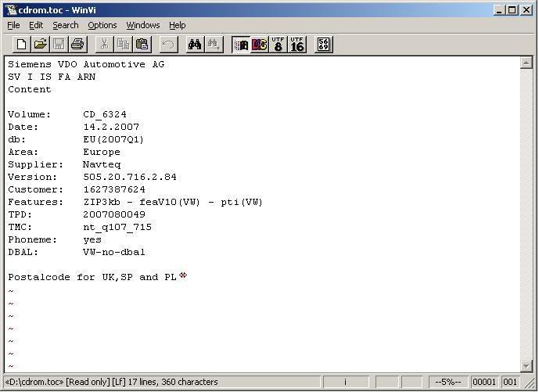Screen dimensions: 539x392
Task: Click the Save floppy disk icon
Action: click(59, 45)
